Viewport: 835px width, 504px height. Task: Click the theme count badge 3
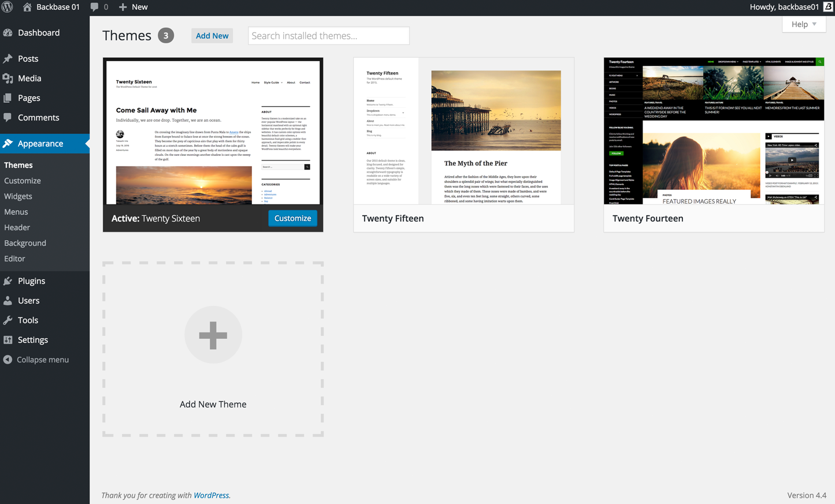click(166, 36)
